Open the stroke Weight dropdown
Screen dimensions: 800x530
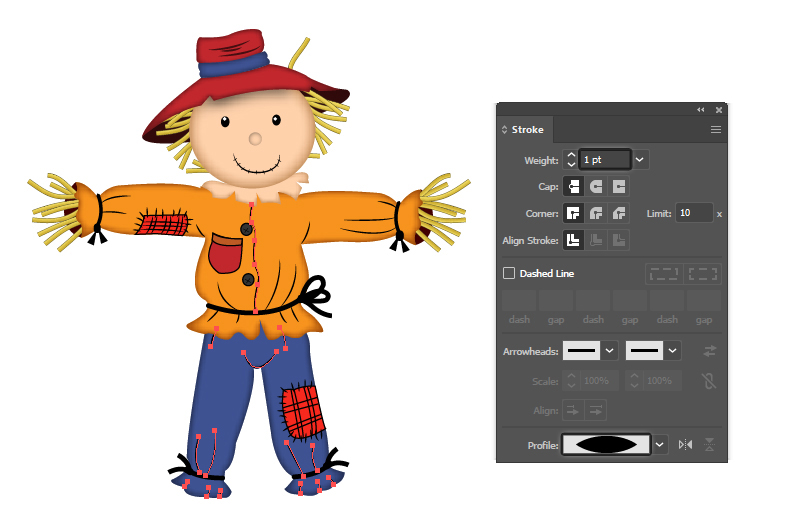(640, 159)
